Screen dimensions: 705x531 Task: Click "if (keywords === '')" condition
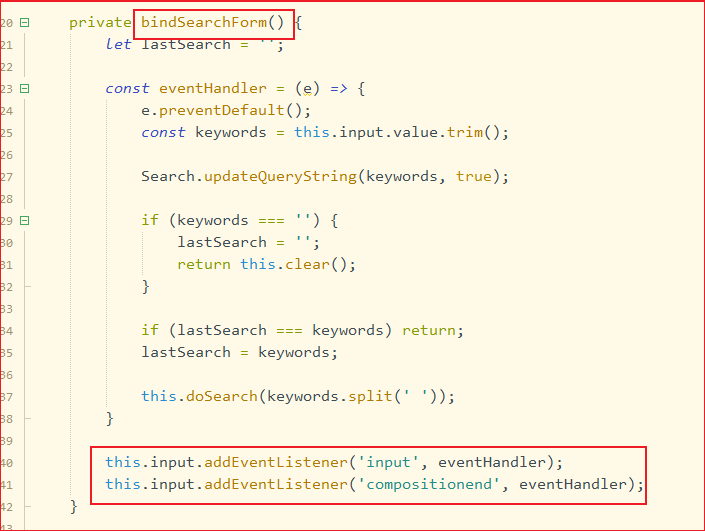click(x=231, y=221)
